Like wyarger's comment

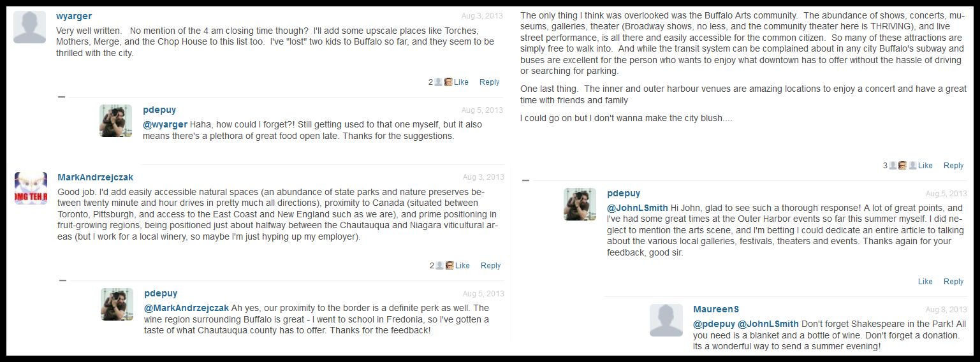click(x=461, y=82)
